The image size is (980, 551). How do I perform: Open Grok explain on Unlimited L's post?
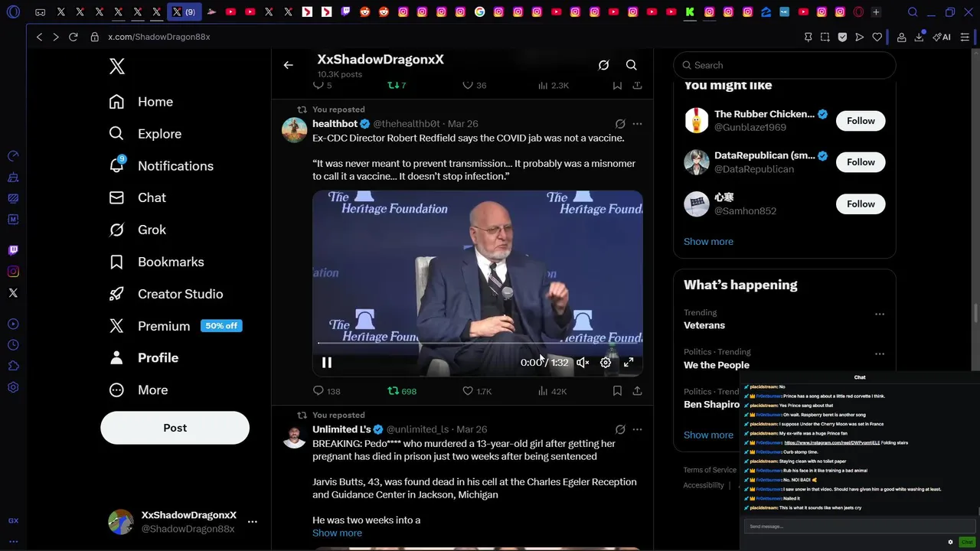(x=620, y=429)
